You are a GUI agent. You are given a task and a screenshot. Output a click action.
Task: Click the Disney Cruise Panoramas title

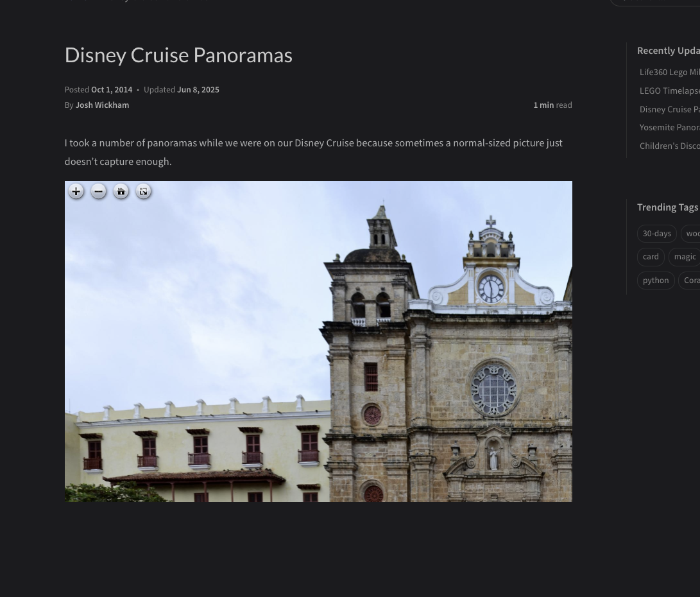178,55
